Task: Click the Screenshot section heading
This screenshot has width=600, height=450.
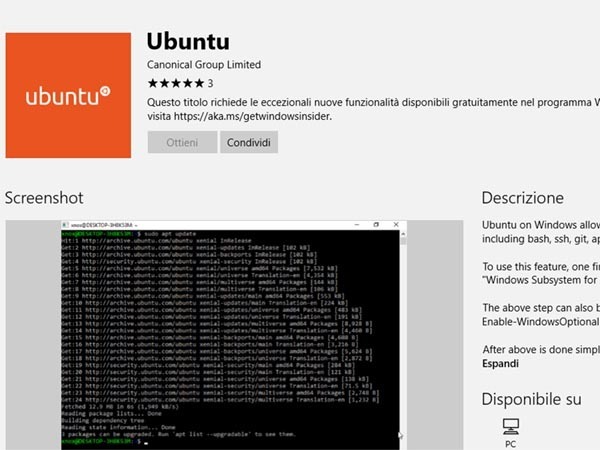Action: tap(44, 198)
